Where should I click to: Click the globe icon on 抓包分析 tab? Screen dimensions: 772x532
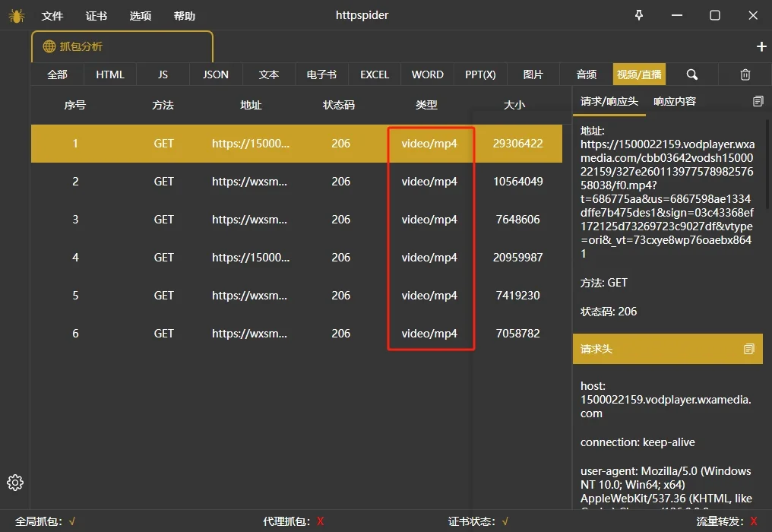pos(49,46)
